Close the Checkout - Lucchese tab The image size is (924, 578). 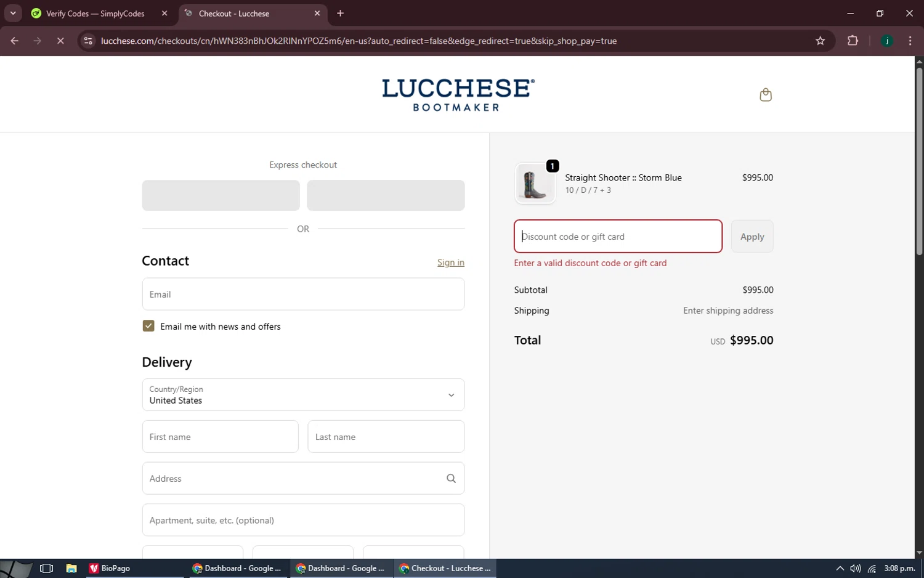317,13
